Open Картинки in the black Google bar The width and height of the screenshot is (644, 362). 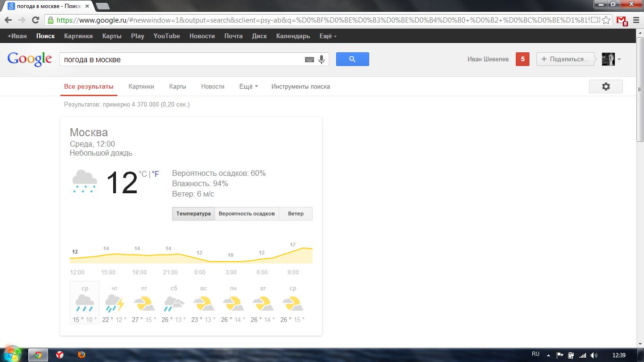[79, 36]
